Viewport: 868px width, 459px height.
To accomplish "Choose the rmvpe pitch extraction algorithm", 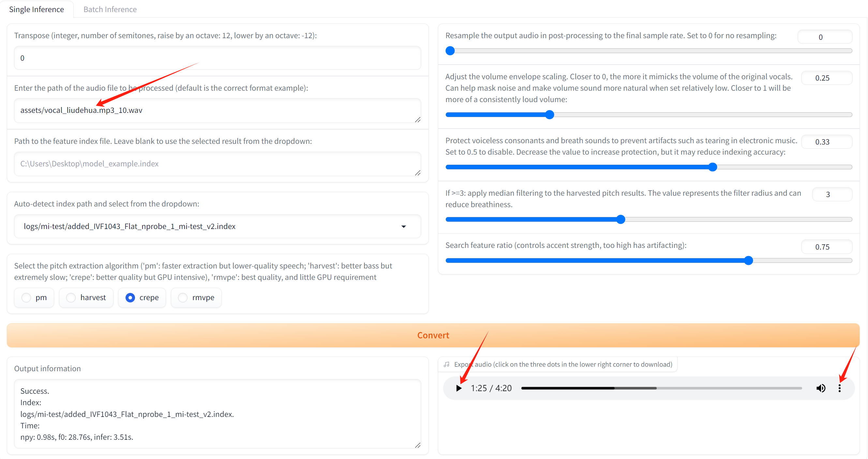I will [x=183, y=298].
